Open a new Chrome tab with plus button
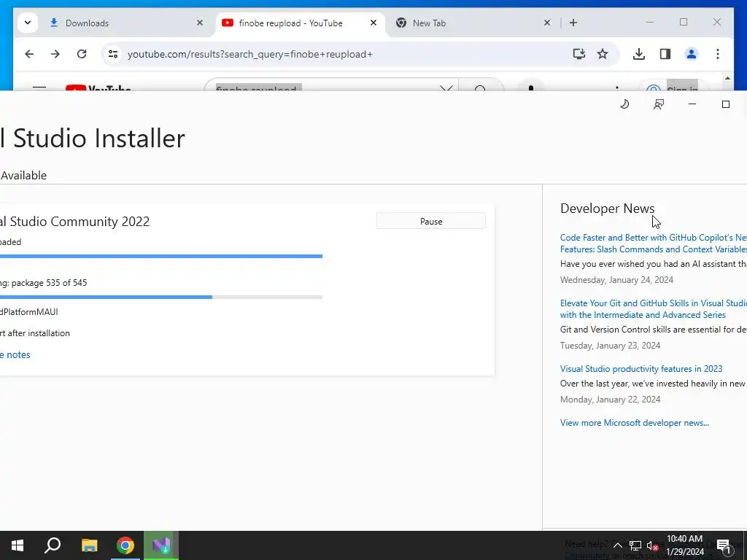This screenshot has height=560, width=747. pos(573,23)
